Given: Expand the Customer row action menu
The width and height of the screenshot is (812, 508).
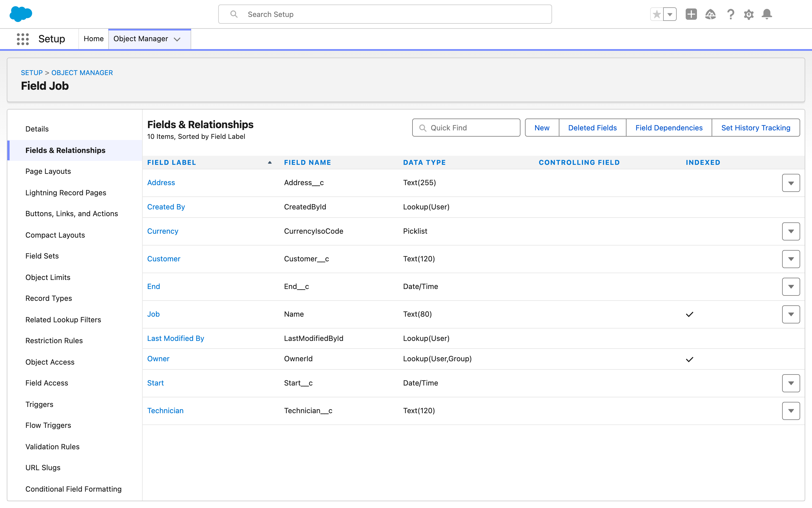Looking at the screenshot, I should tap(791, 259).
